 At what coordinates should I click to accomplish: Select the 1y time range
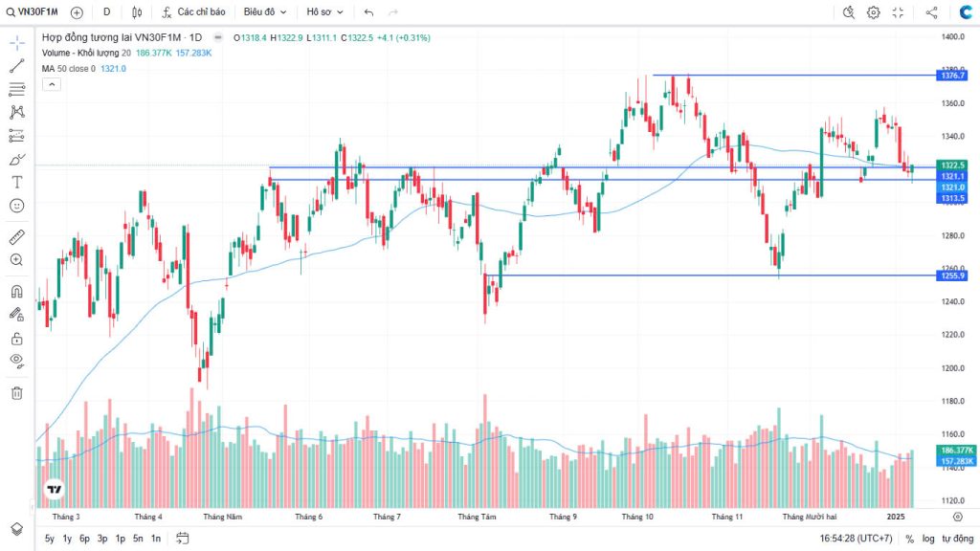click(67, 540)
